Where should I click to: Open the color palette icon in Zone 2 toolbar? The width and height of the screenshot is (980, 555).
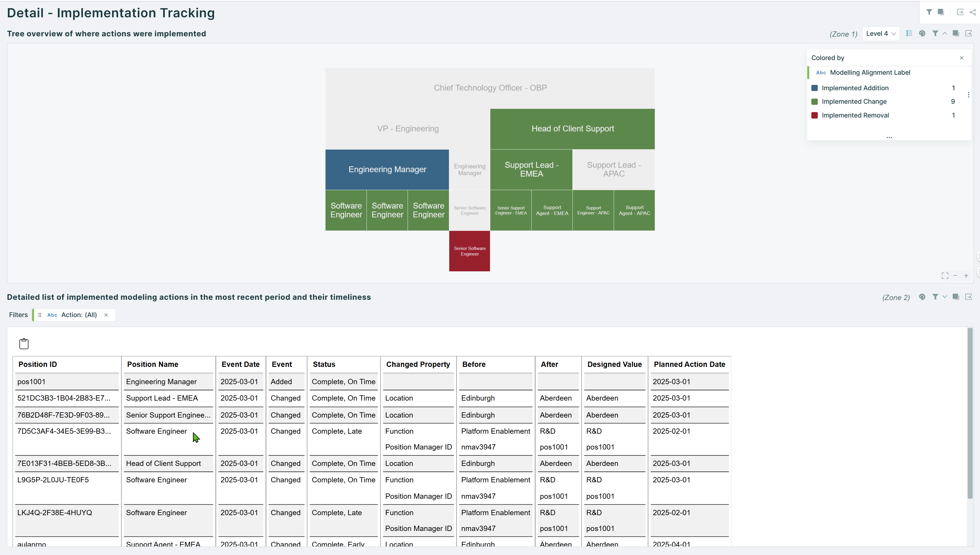click(923, 297)
